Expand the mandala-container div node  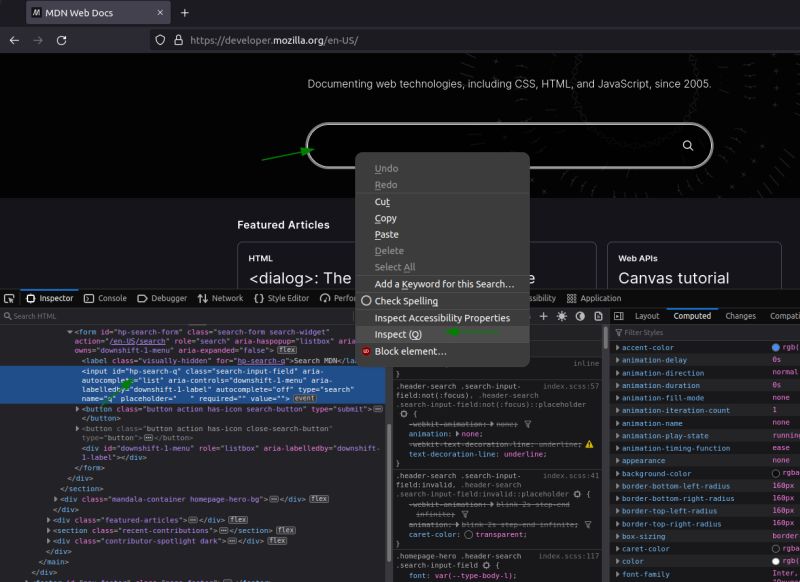pos(56,499)
